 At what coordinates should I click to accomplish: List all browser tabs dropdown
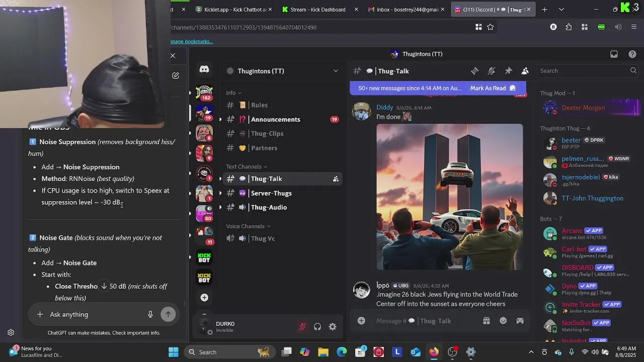pos(561,10)
